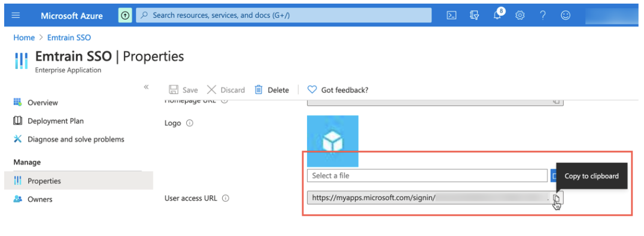
Task: Open the Settings gear in the top bar
Action: pyautogui.click(x=520, y=16)
